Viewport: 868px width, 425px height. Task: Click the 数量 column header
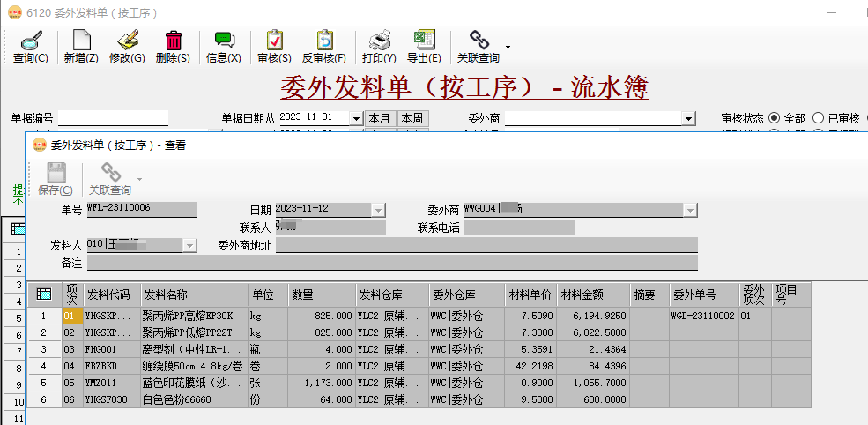click(322, 295)
